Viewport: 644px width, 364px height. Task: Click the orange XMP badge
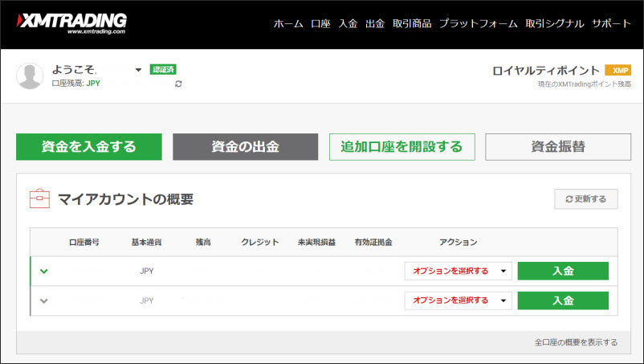pyautogui.click(x=617, y=70)
